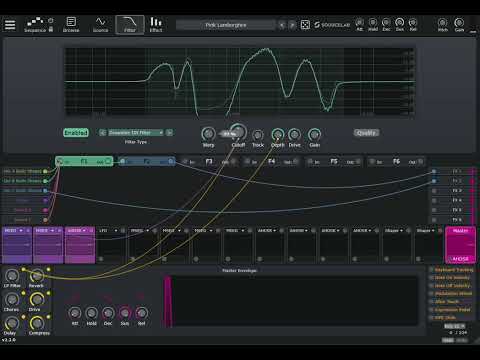Click the Sonic Lab logo
Image resolution: width=480 pixels, height=360 pixels.
[x=332, y=25]
